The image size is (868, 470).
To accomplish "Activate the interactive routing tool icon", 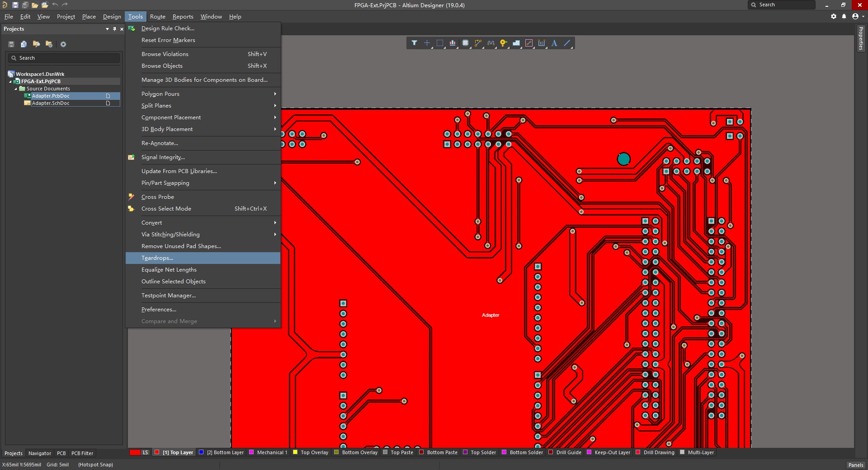I will click(x=478, y=43).
